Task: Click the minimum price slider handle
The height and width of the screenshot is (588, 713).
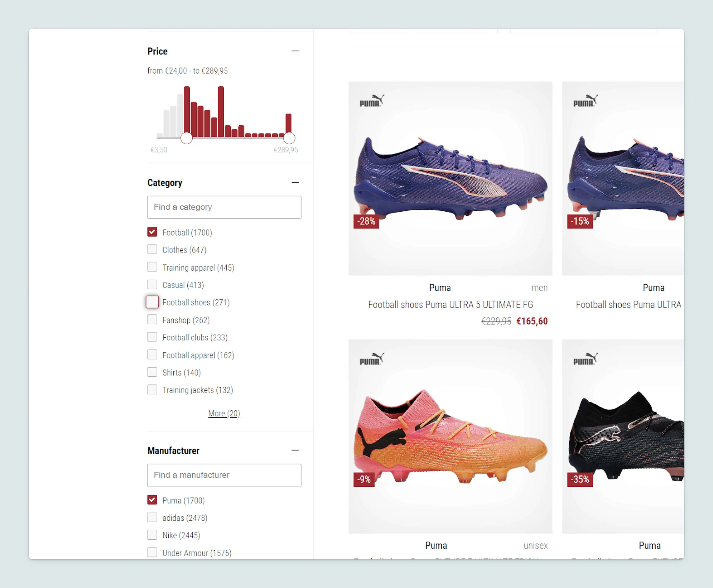Action: 186,138
